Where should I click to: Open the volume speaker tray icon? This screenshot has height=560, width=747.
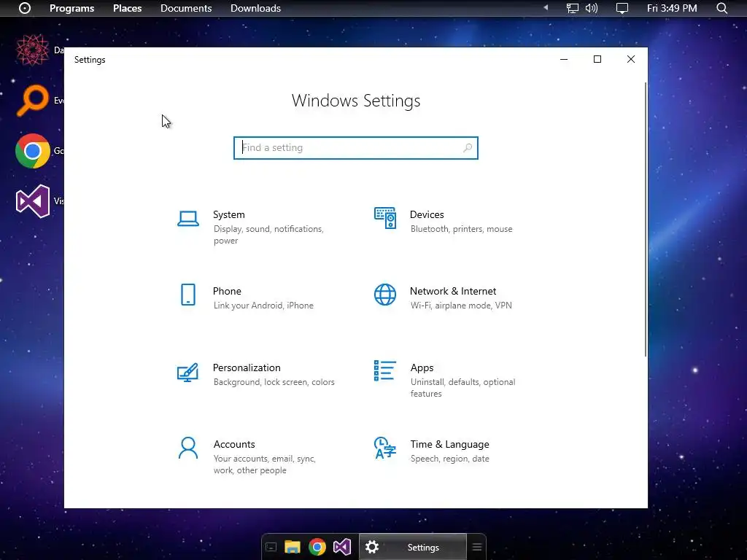coord(591,8)
